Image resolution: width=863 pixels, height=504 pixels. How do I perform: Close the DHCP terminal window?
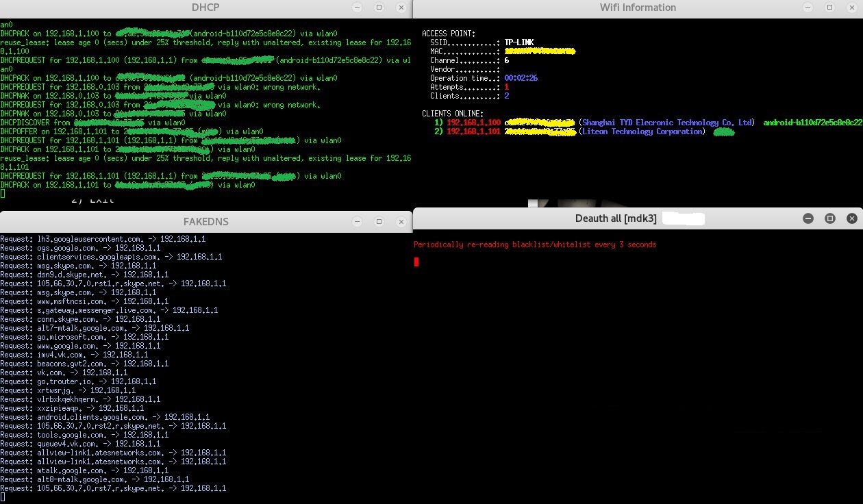tap(401, 8)
